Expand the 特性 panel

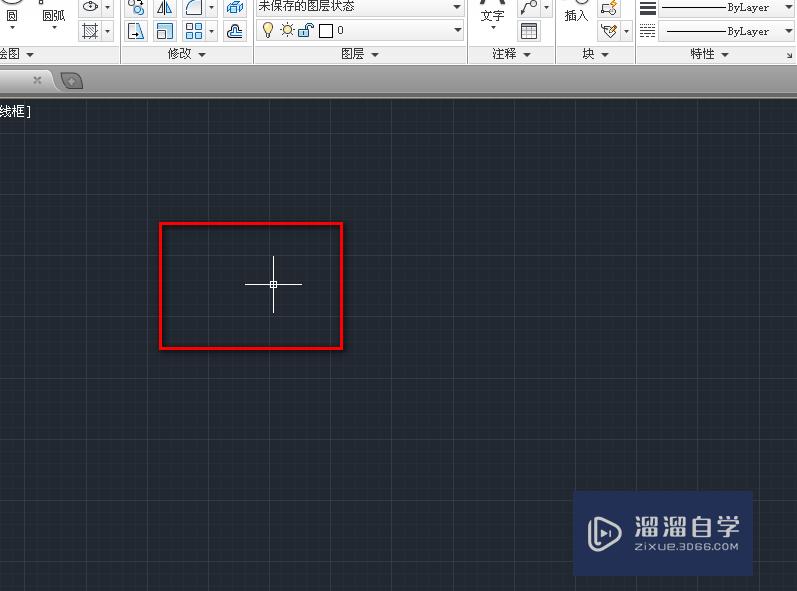(709, 54)
